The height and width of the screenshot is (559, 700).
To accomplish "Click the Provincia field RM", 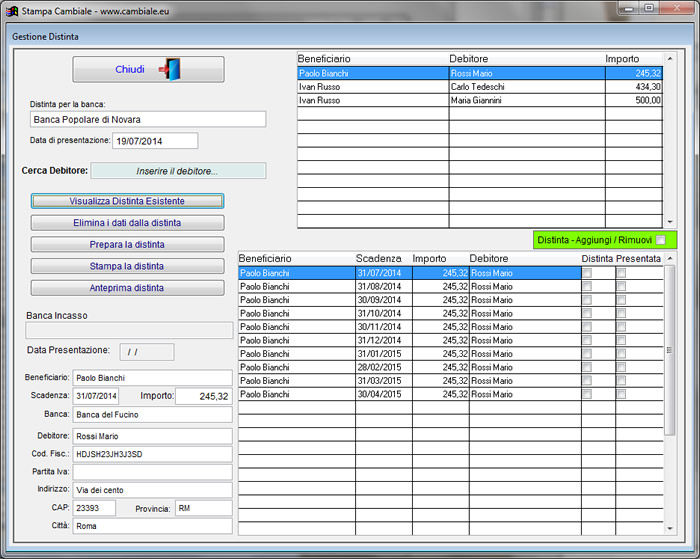I will coord(204,508).
